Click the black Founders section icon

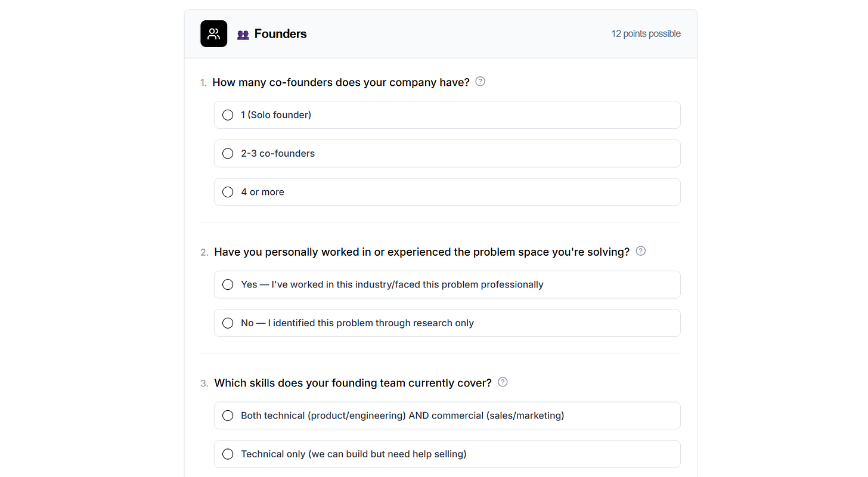point(213,34)
